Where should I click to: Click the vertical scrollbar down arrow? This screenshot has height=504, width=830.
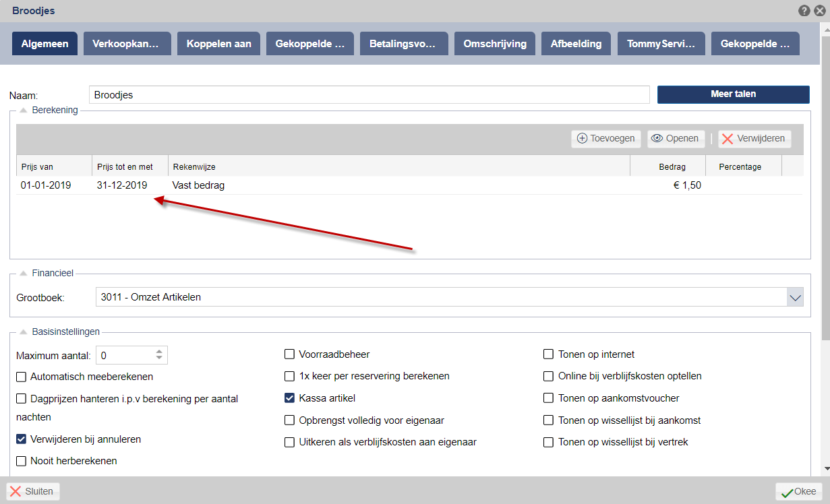(825, 469)
